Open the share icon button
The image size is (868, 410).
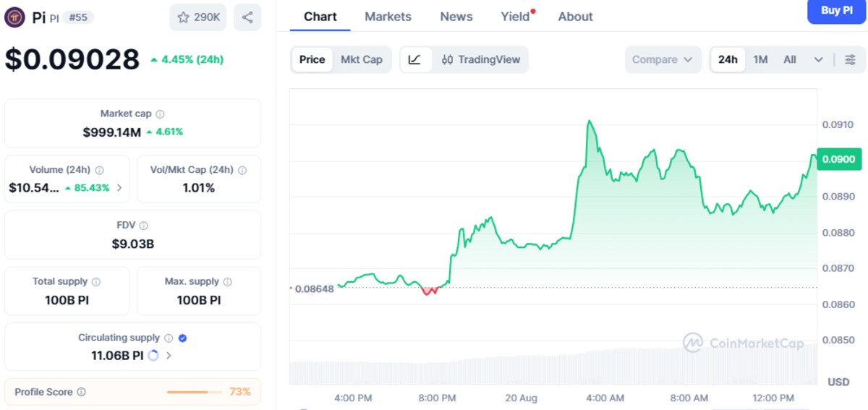coord(247,17)
